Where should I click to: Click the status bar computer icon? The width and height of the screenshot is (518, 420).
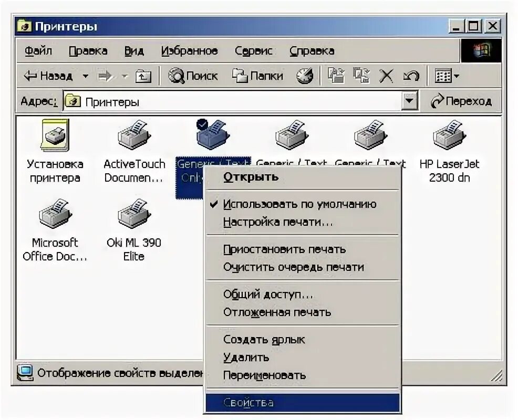25,373
